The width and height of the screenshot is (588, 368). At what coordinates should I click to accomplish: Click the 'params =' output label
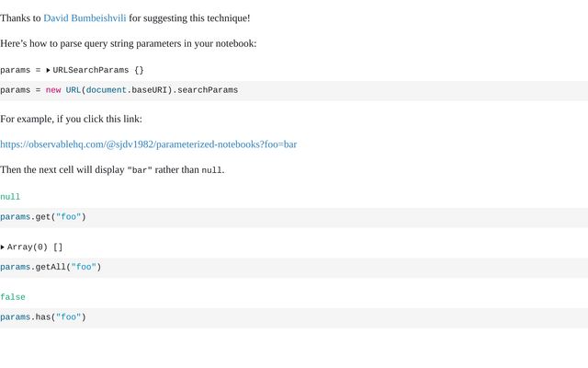(x=20, y=70)
